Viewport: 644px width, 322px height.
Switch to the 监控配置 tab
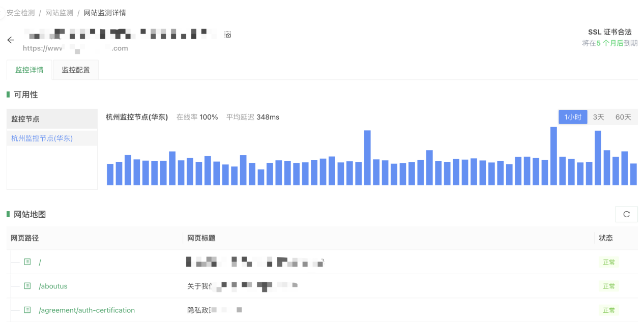click(x=76, y=70)
